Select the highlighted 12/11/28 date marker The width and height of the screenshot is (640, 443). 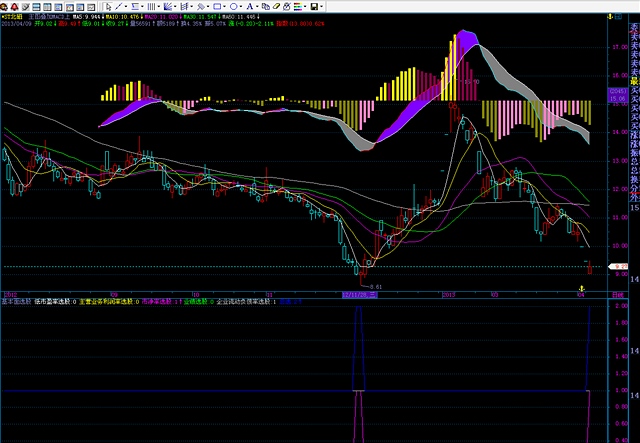coord(360,294)
